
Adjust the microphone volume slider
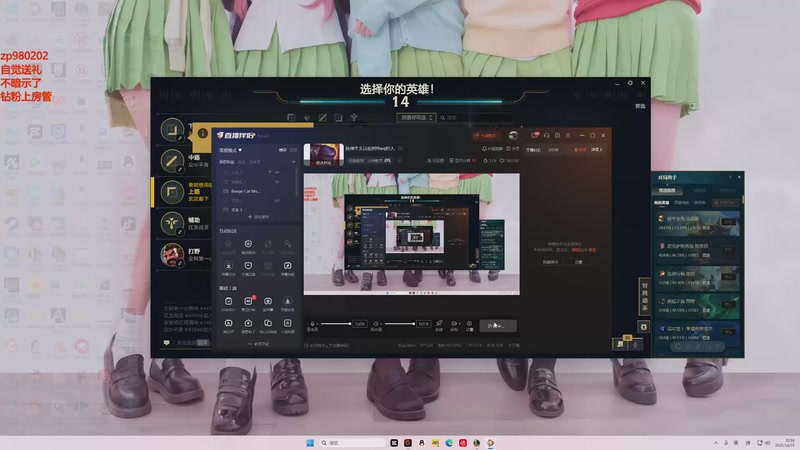tap(335, 323)
